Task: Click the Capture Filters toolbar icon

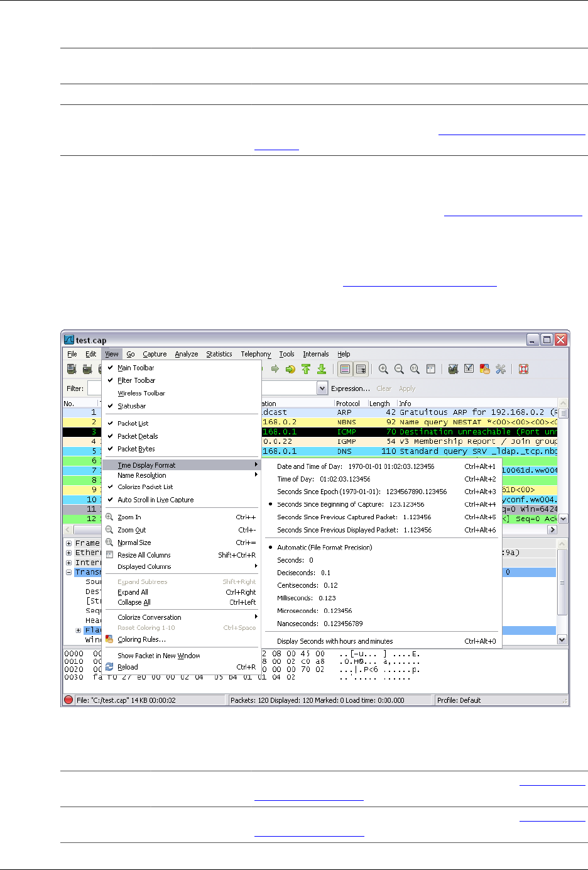Action: 453,369
